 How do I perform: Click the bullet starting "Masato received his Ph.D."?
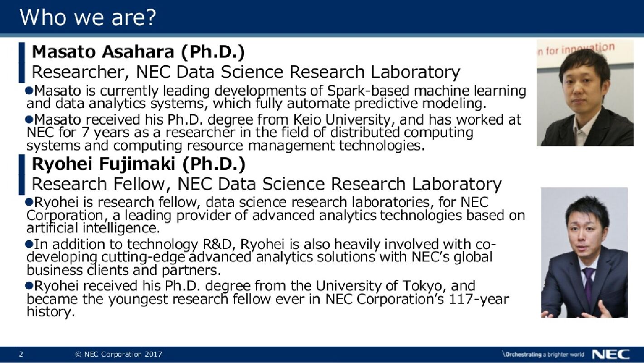click(274, 132)
